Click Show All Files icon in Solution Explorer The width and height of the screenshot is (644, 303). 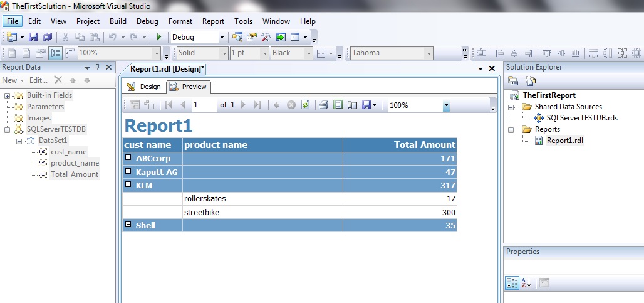click(x=531, y=81)
